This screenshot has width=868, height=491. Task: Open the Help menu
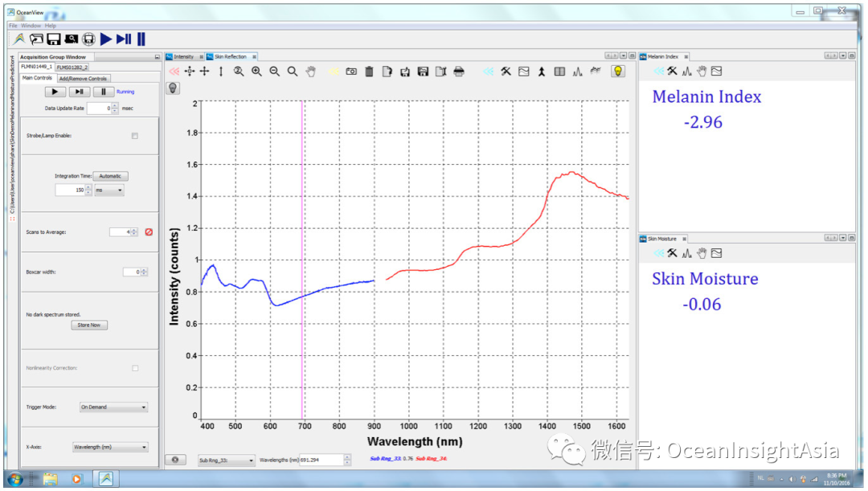click(x=51, y=26)
